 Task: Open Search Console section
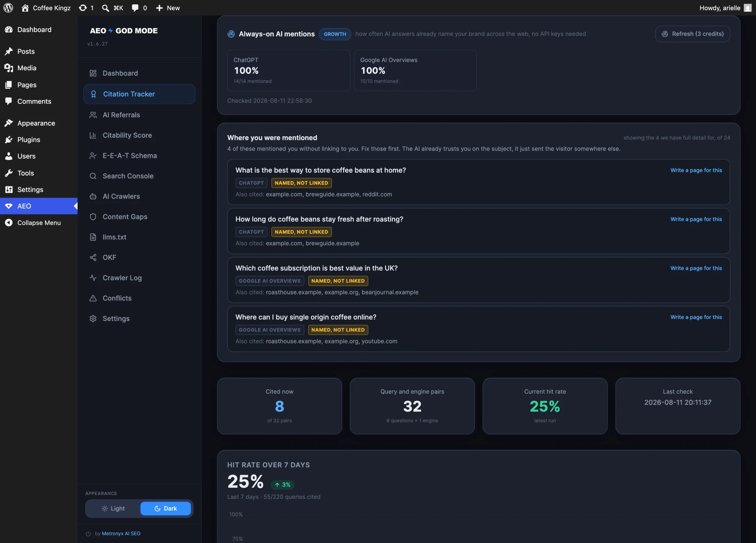(x=139, y=176)
